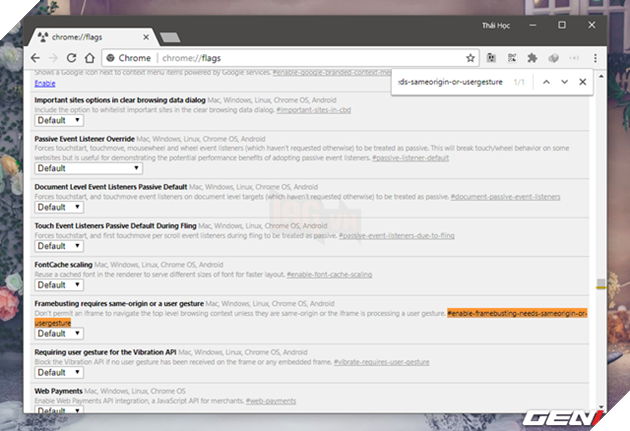Click the vertical scrollbar thumb
The image size is (630, 431).
(601, 284)
